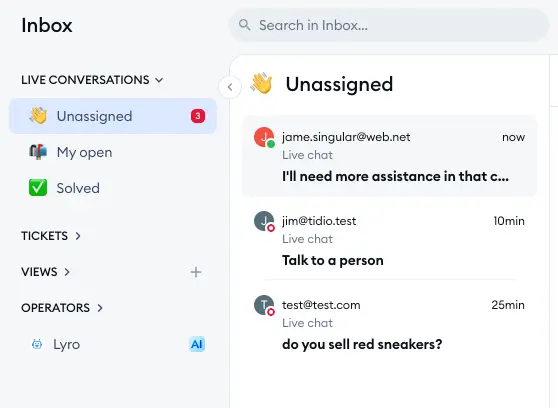Viewport: 558px width, 408px height.
Task: Click the 'now' timestamp
Action: point(513,137)
